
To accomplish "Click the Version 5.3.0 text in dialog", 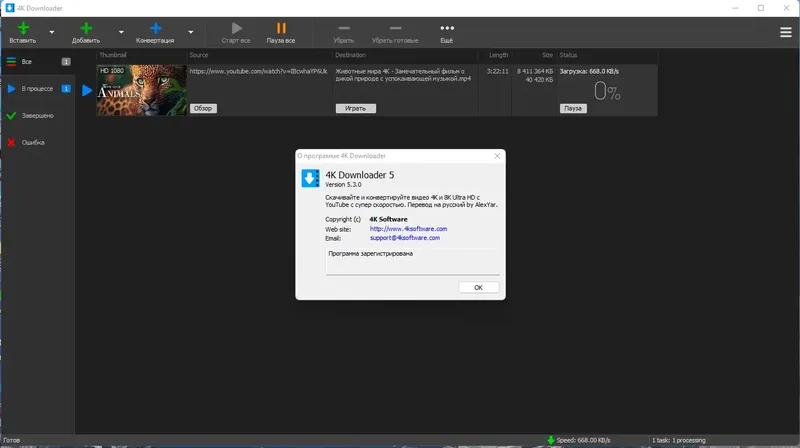I will (343, 185).
